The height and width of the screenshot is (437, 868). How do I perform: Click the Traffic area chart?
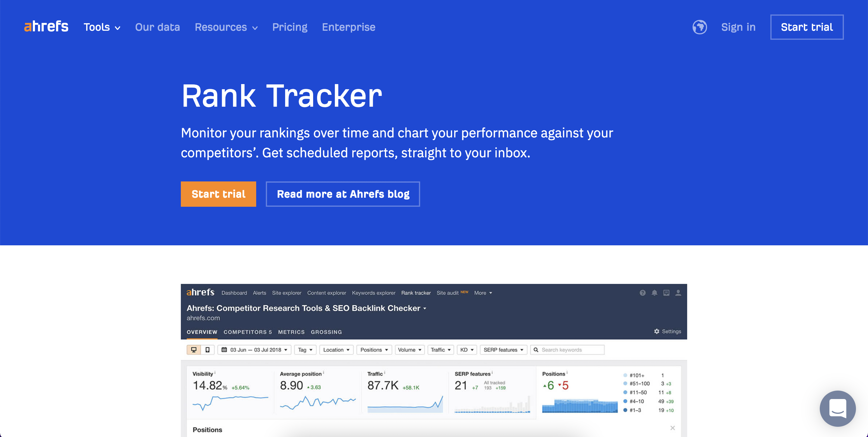point(405,404)
